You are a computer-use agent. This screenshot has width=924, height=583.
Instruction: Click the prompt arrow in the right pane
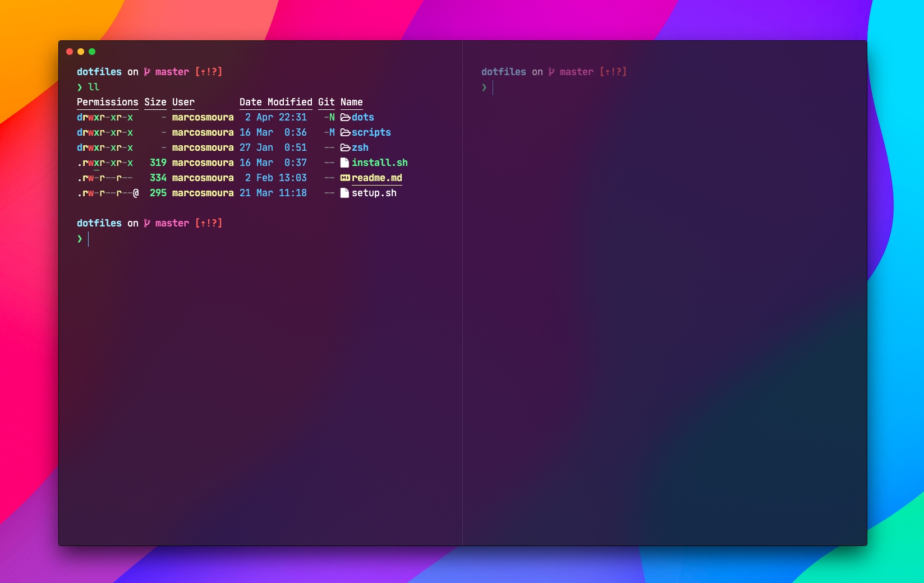point(484,87)
